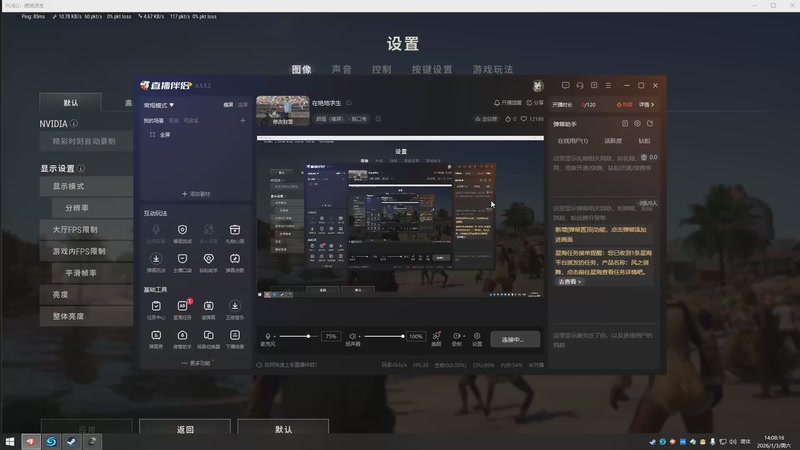Select 活跃度 tab

click(x=613, y=141)
